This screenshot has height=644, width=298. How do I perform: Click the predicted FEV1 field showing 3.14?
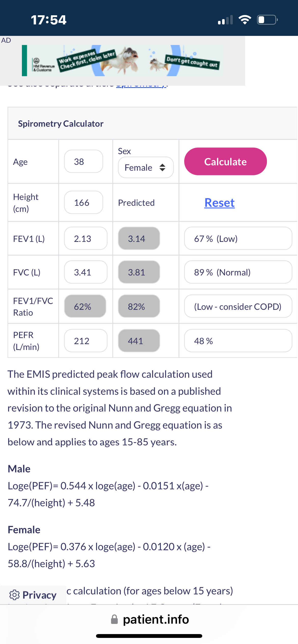point(139,239)
